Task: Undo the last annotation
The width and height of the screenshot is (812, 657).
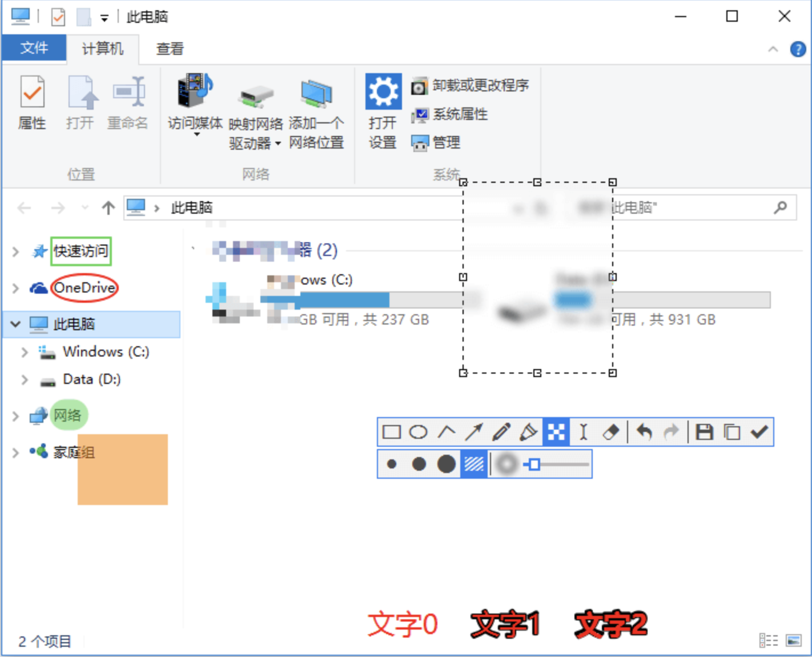Action: point(644,432)
